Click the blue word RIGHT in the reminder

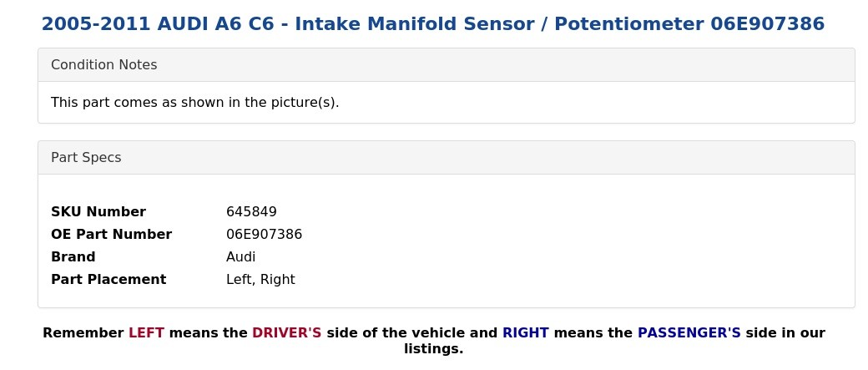pyautogui.click(x=525, y=333)
